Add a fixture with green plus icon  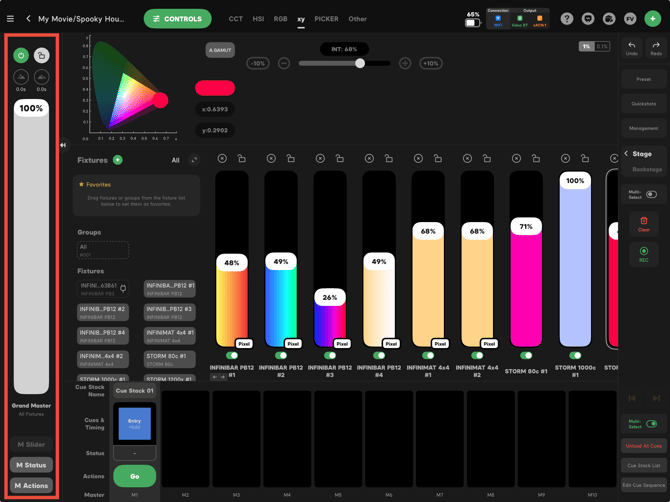pos(118,160)
